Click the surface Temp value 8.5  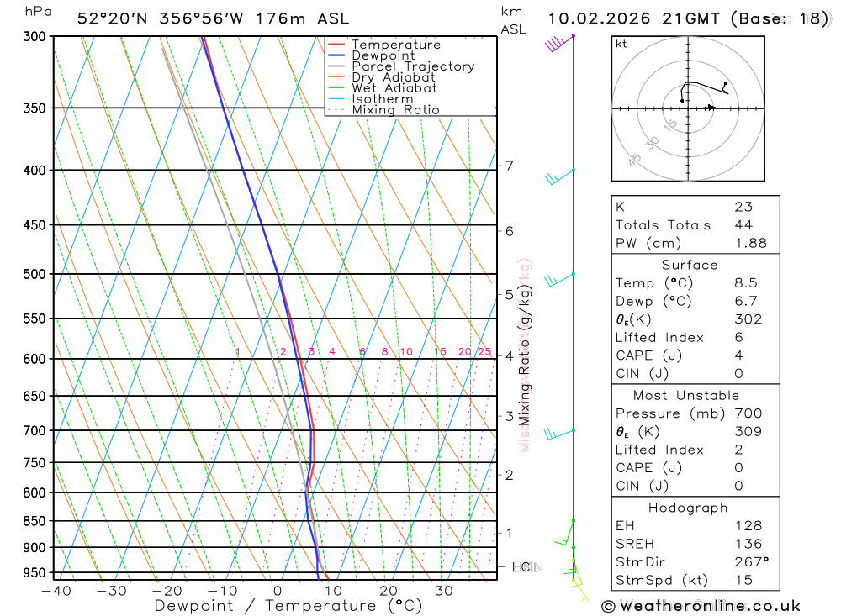point(745,283)
